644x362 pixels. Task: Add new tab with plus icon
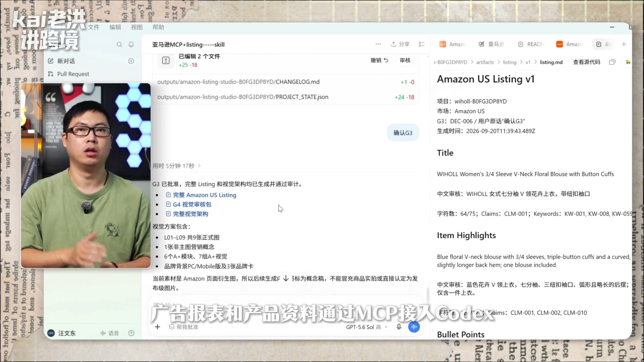click(624, 44)
